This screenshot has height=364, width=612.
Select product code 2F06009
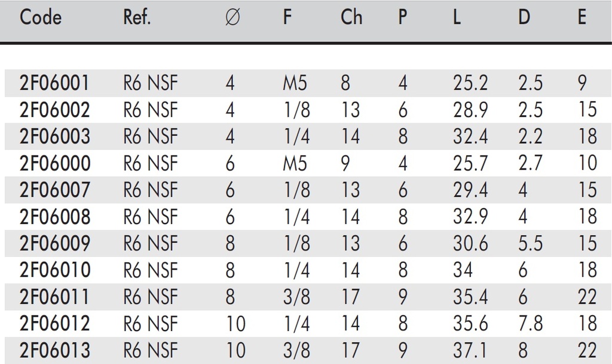[55, 243]
